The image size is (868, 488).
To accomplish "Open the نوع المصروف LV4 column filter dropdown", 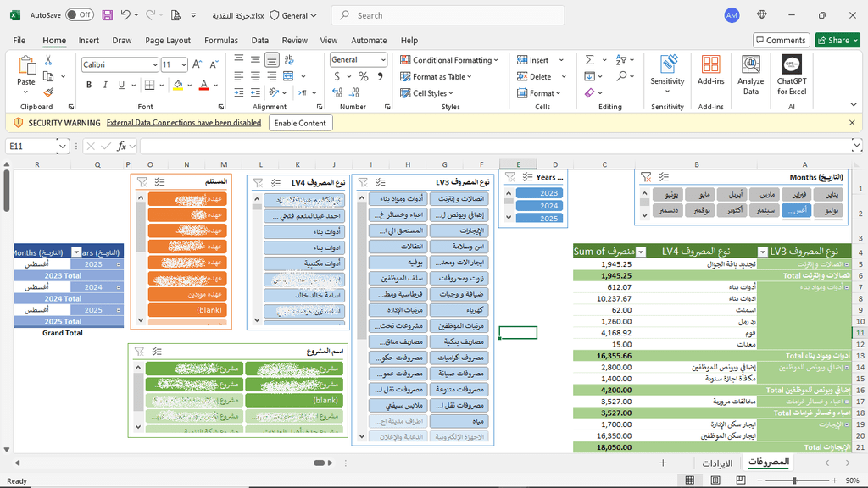I will coord(641,252).
